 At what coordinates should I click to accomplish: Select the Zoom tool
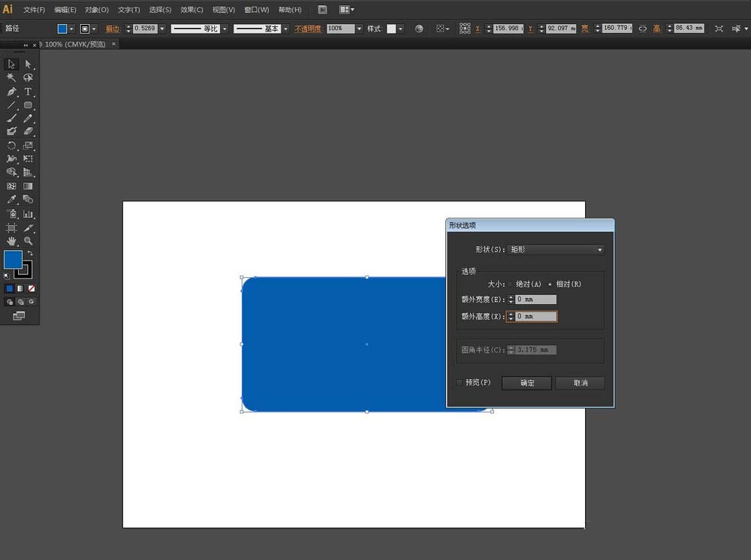click(x=28, y=241)
